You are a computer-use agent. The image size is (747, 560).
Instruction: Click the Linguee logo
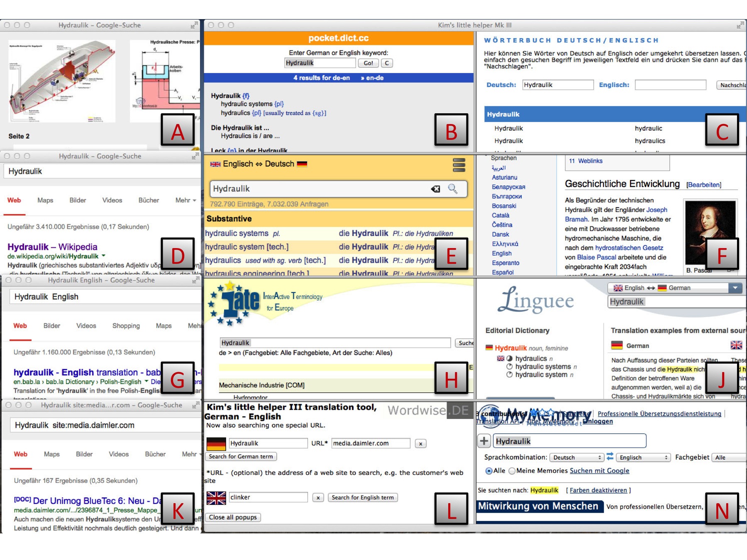536,299
